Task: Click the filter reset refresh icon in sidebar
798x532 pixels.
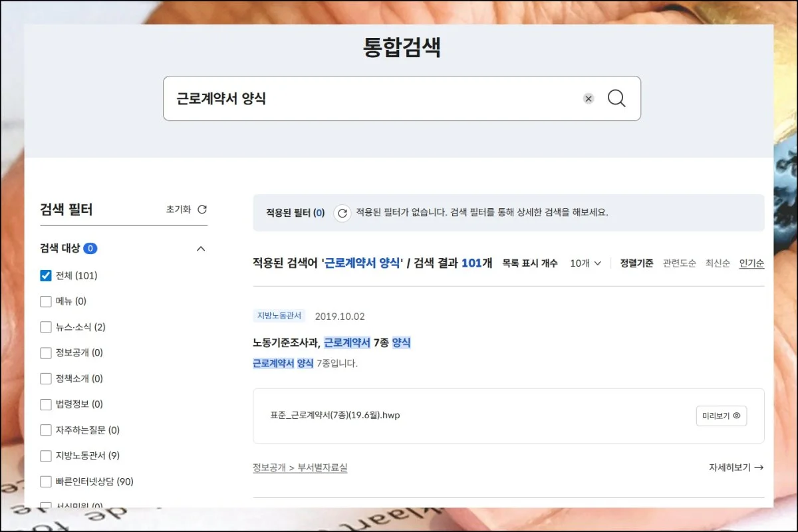Action: tap(202, 209)
